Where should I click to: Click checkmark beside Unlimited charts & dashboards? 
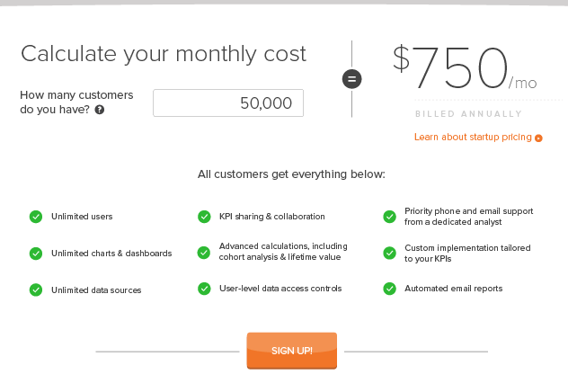click(36, 254)
